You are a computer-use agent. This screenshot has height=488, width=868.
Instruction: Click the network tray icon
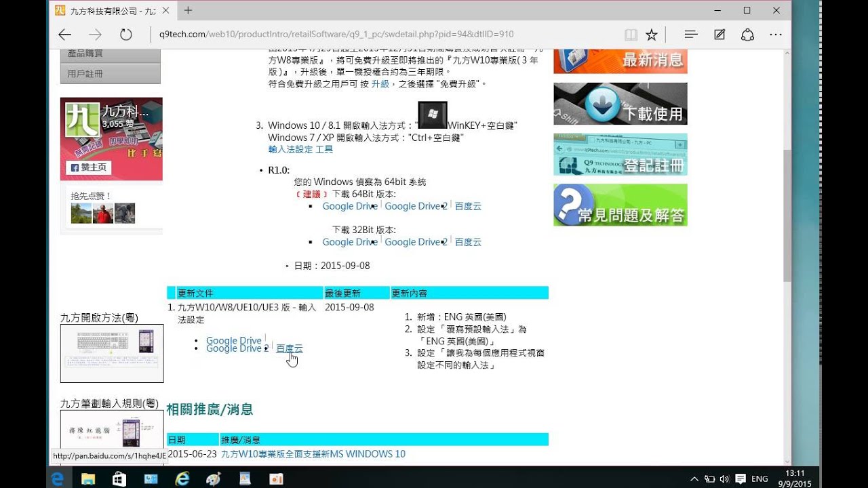pyautogui.click(x=709, y=479)
